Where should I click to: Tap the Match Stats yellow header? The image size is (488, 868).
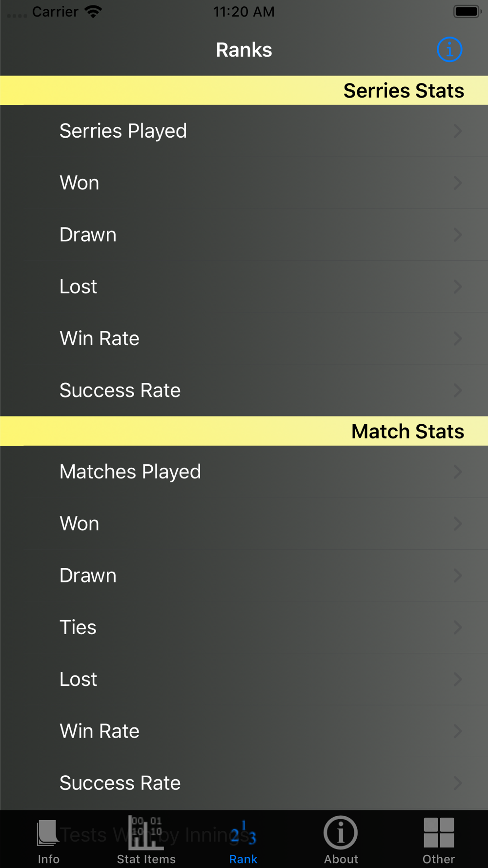(x=244, y=431)
